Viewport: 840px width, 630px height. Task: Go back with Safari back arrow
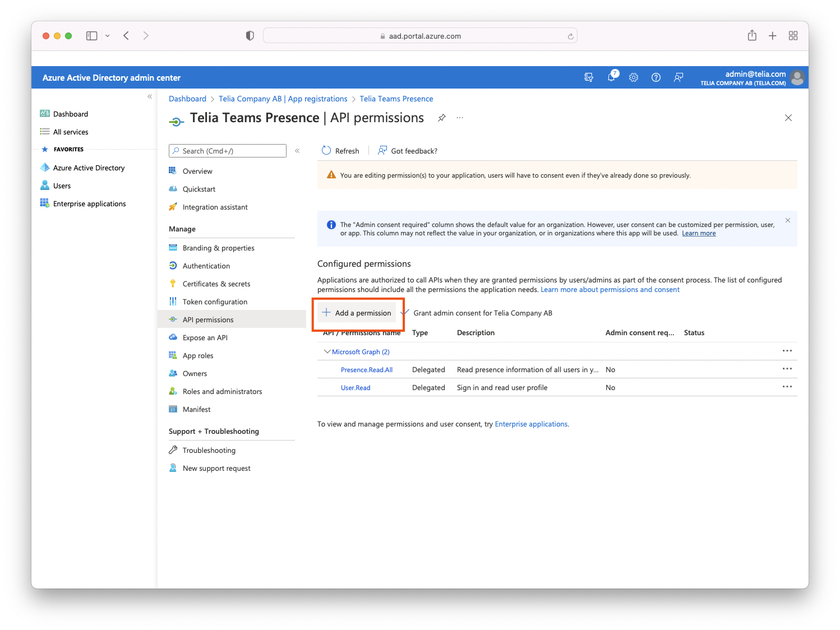pyautogui.click(x=126, y=36)
